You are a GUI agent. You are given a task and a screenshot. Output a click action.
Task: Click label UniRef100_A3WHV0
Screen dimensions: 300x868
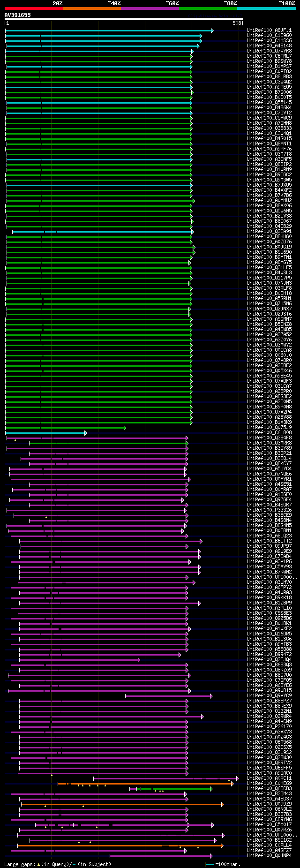pyautogui.click(x=269, y=582)
